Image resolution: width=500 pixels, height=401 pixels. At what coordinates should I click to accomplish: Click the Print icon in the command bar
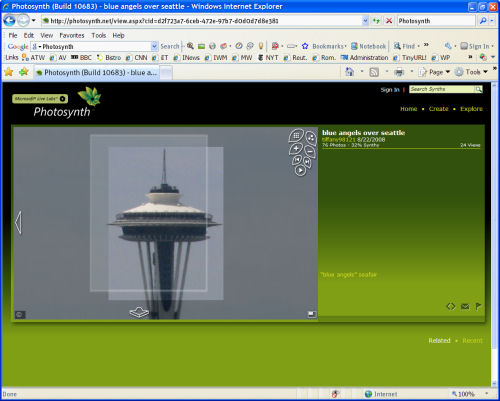pos(399,72)
